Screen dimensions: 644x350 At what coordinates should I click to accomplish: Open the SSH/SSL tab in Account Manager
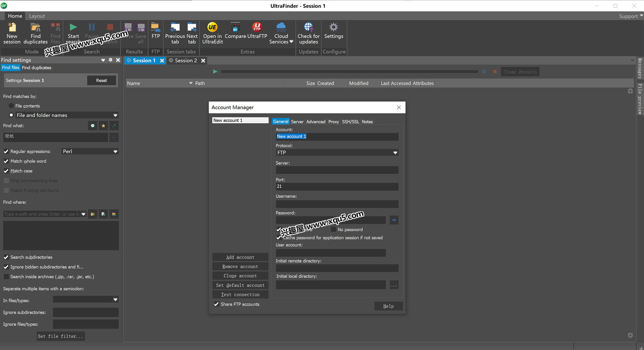(350, 122)
